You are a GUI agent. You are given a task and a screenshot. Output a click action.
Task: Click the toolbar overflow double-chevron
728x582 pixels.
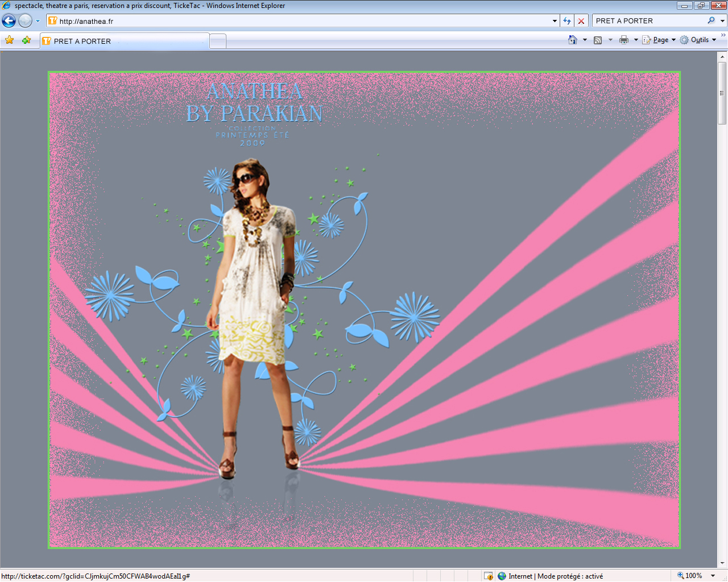click(723, 35)
